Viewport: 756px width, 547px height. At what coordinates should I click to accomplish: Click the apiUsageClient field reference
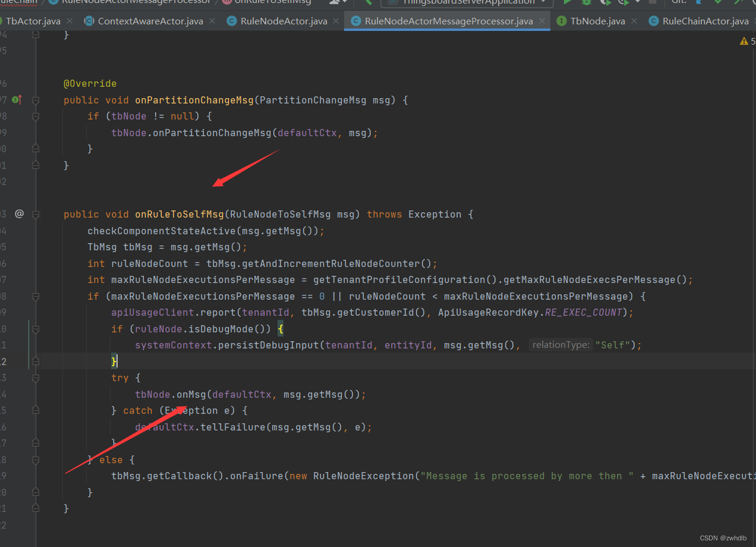click(153, 312)
